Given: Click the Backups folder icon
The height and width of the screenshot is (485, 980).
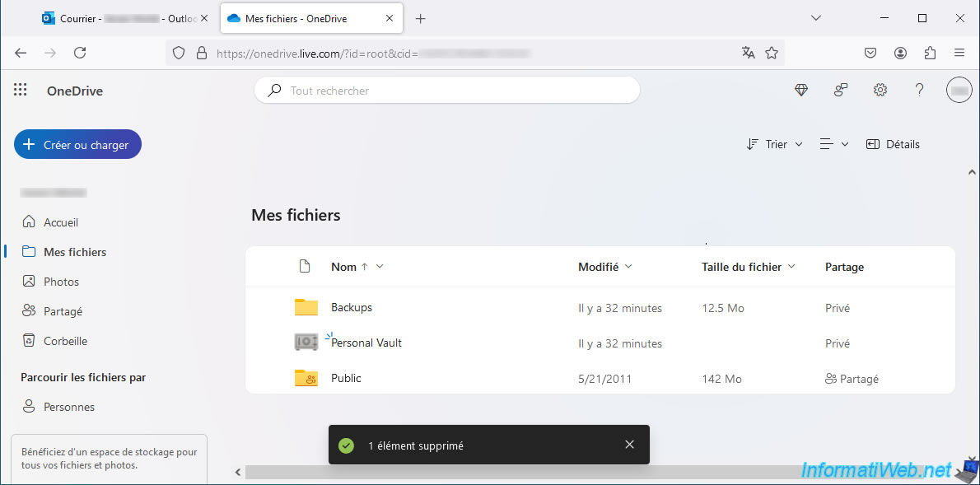Looking at the screenshot, I should 306,307.
